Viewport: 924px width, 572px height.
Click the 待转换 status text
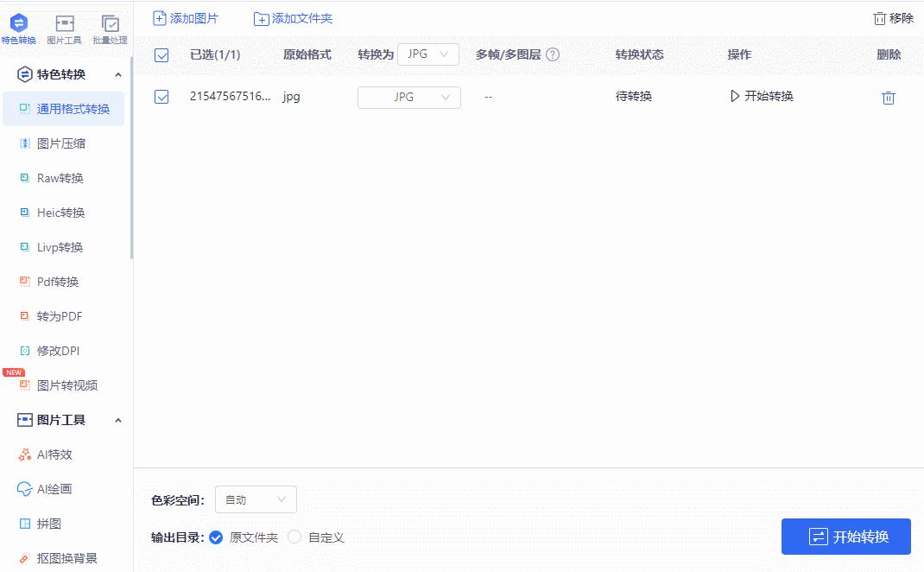point(634,96)
